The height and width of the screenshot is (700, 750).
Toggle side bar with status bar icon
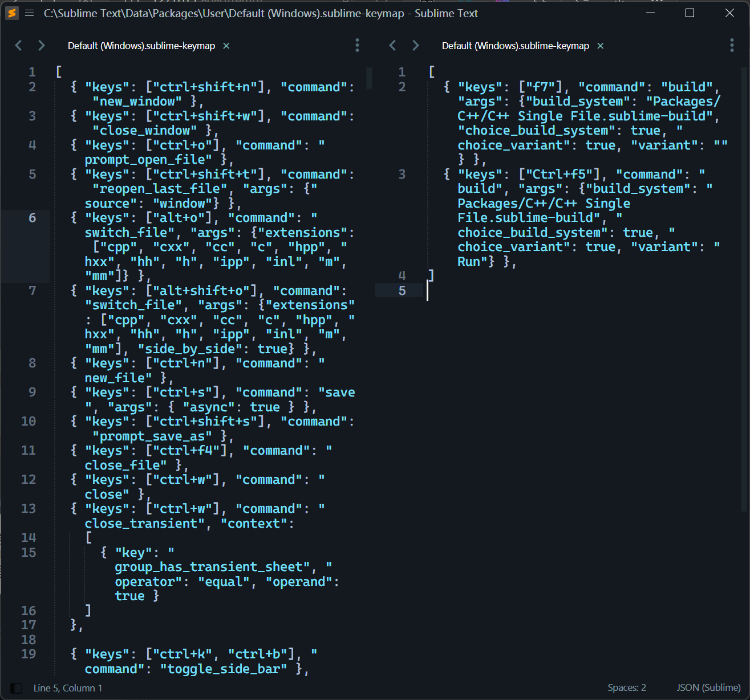[17, 688]
